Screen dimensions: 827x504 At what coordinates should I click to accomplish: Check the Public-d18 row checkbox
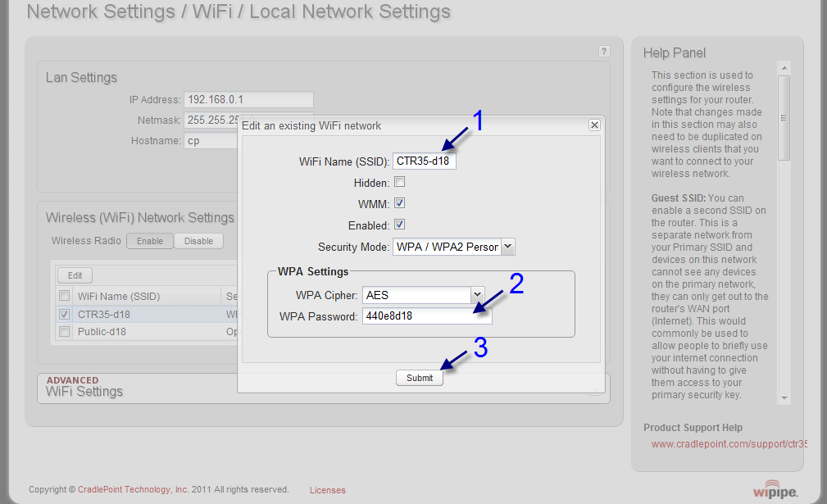[x=65, y=332]
